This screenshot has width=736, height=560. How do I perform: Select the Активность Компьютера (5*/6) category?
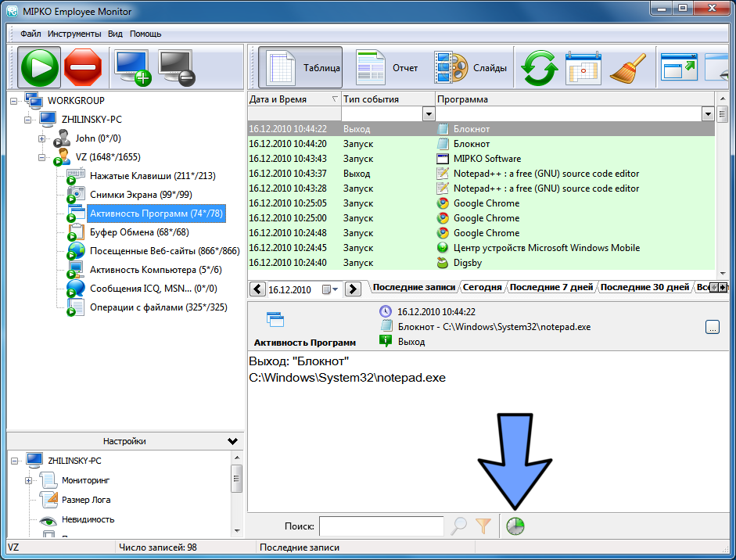click(156, 270)
